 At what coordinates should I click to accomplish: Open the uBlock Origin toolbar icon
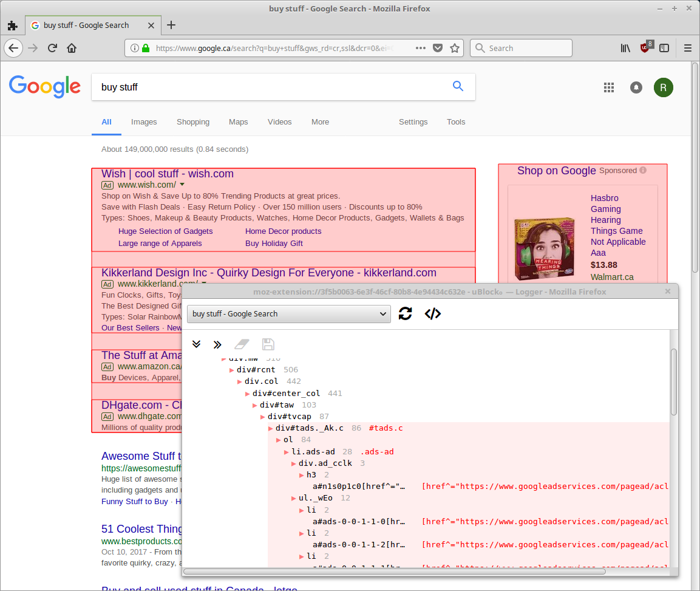[646, 47]
